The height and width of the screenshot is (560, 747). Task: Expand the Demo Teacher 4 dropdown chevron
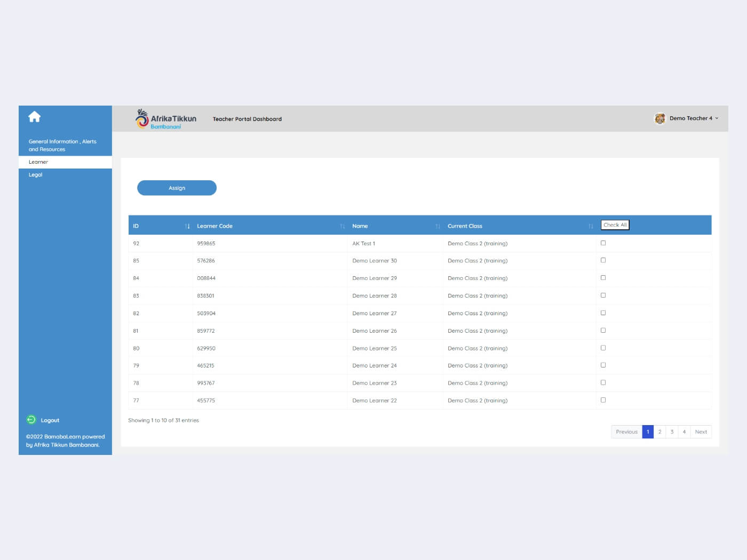(x=717, y=118)
